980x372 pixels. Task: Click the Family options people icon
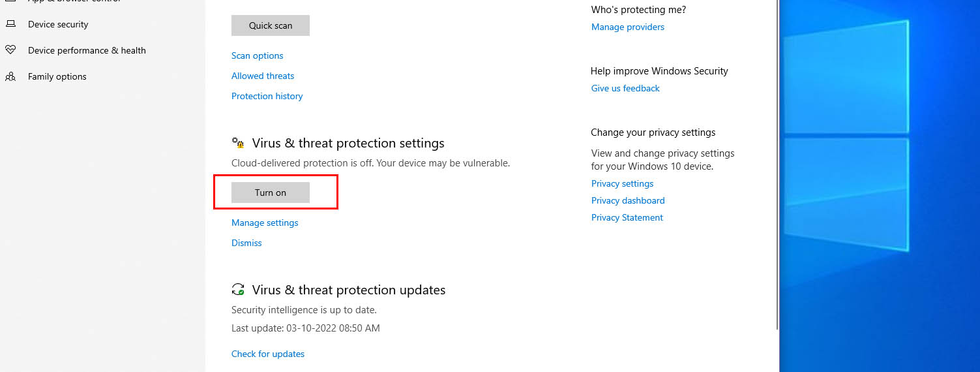[x=10, y=76]
